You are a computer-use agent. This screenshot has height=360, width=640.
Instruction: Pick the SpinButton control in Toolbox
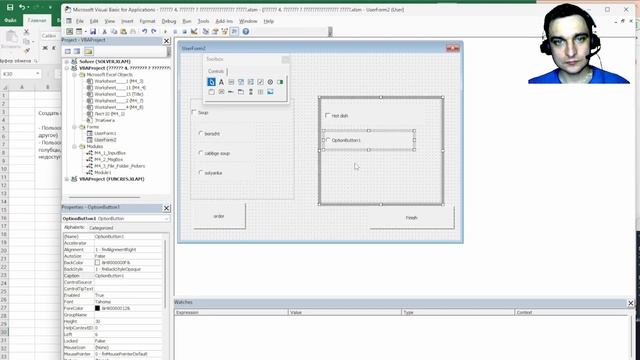click(260, 92)
